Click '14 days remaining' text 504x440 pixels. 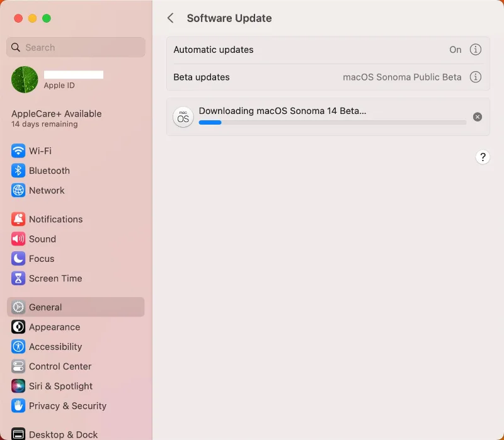[x=44, y=124]
